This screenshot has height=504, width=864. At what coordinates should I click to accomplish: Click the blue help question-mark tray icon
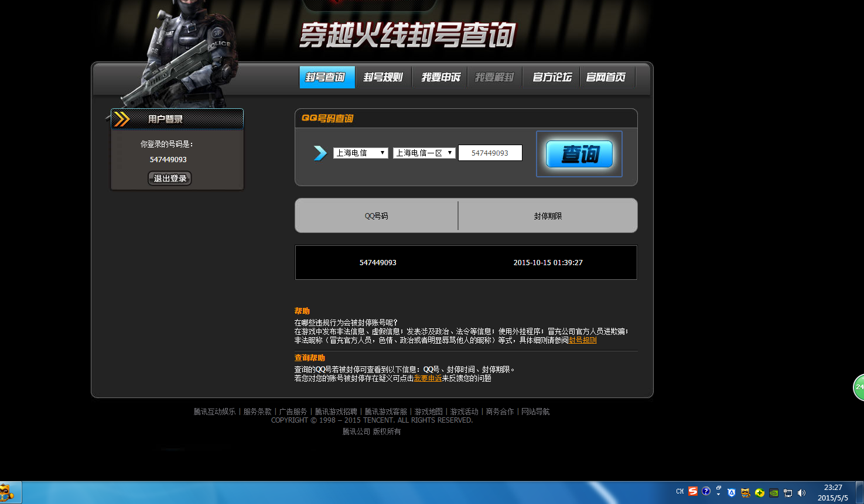[x=706, y=492]
